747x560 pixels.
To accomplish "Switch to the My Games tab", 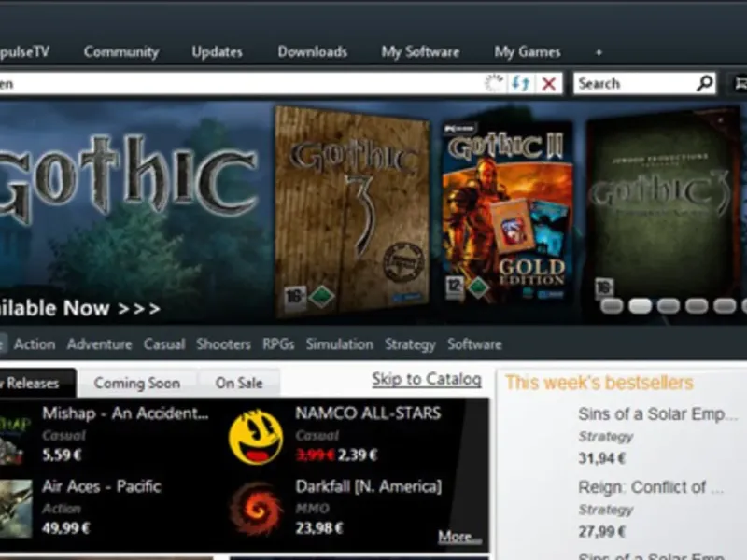I will (527, 51).
